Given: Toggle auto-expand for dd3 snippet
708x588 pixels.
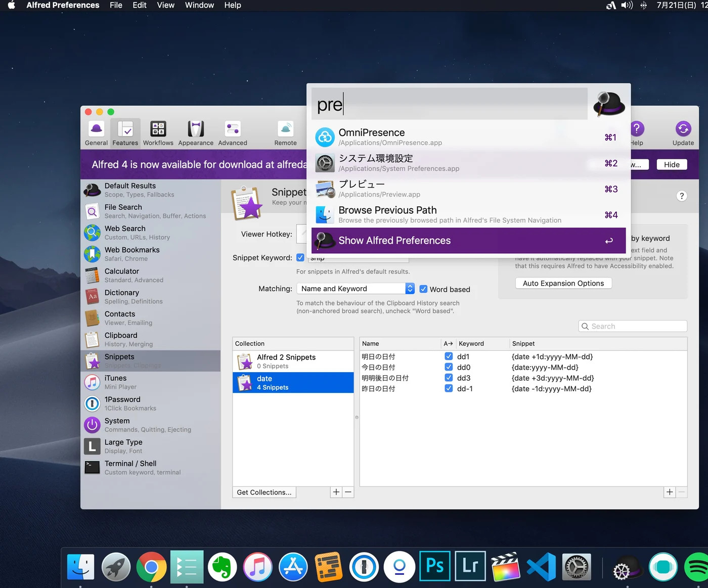Looking at the screenshot, I should point(449,378).
